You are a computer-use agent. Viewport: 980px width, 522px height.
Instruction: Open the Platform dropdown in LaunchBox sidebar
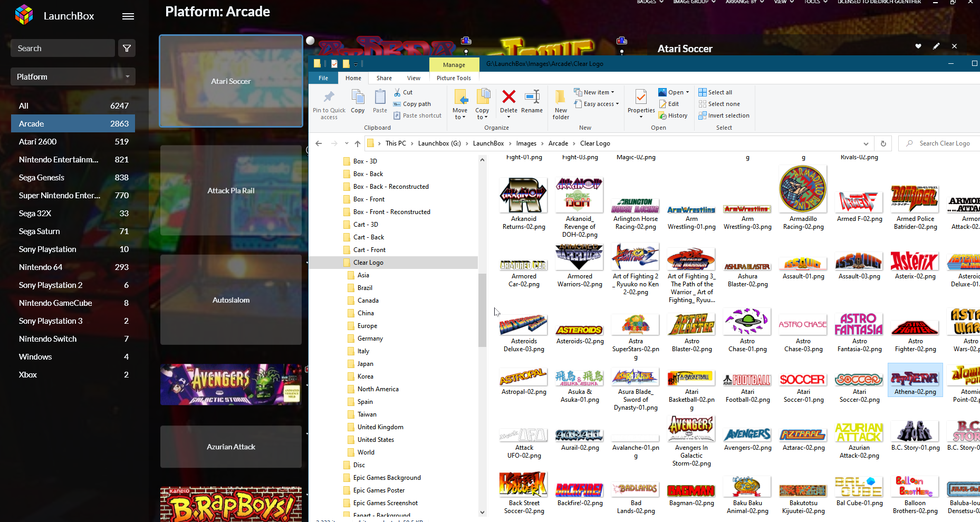pyautogui.click(x=73, y=76)
